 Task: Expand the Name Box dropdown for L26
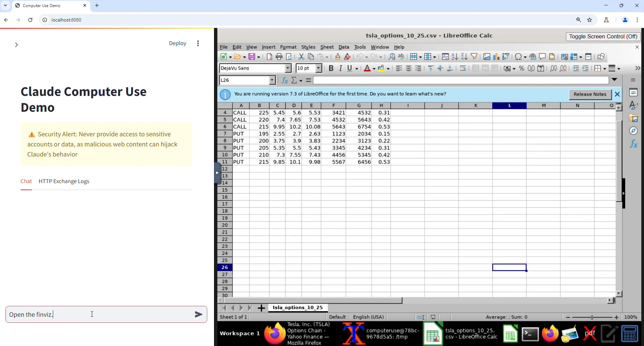(272, 80)
